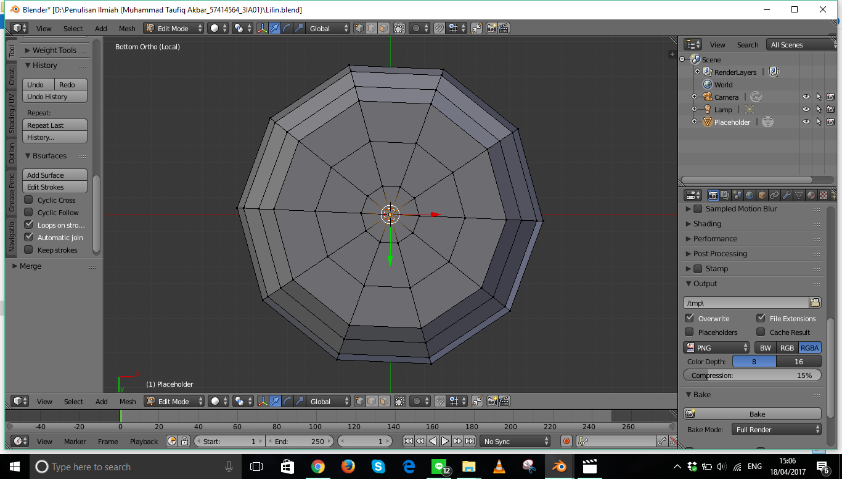The image size is (842, 479).
Task: Uncheck the File Extensions option
Action: pos(761,318)
